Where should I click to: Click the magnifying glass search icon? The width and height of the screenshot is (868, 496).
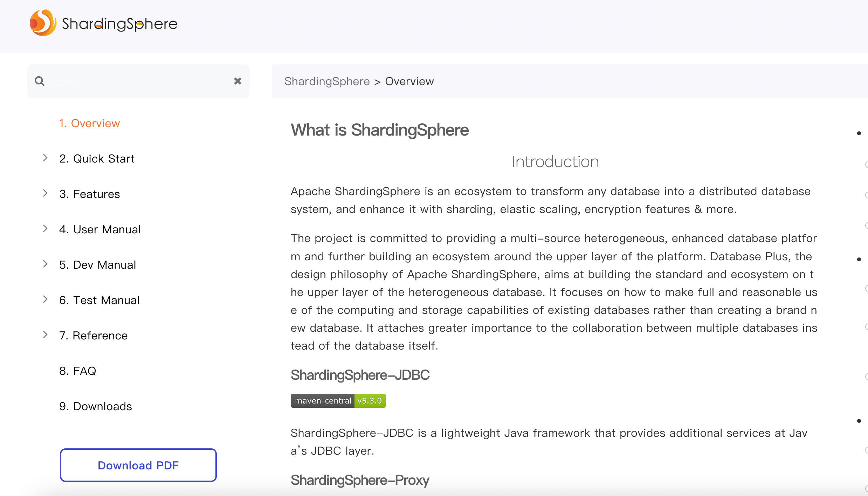pyautogui.click(x=40, y=81)
